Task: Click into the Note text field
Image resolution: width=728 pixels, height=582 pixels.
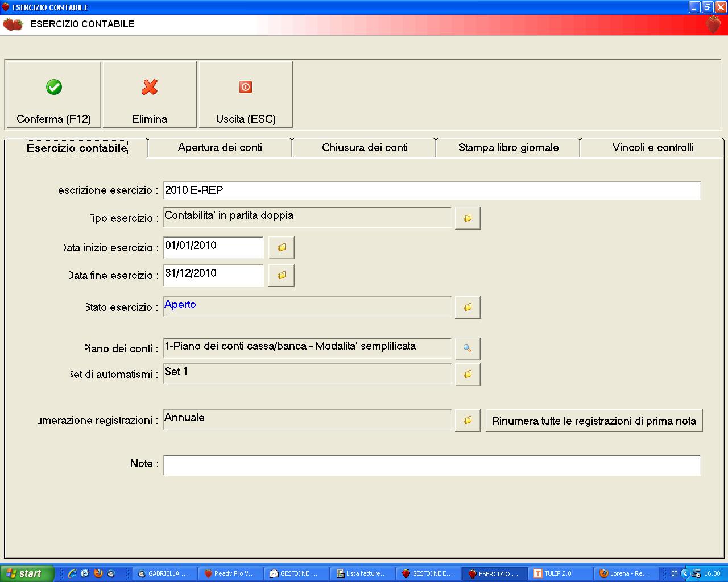Action: 432,464
